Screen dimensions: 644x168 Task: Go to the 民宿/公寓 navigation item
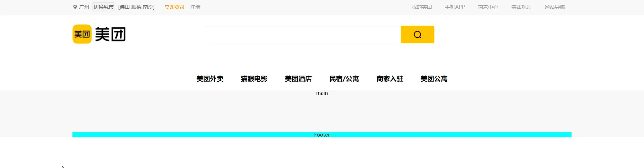click(344, 79)
